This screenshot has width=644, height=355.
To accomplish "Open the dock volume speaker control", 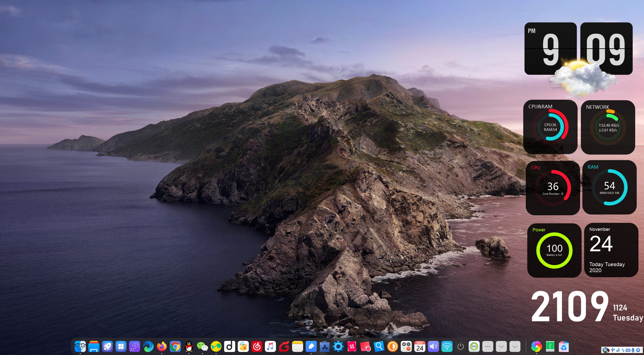I will 433,347.
